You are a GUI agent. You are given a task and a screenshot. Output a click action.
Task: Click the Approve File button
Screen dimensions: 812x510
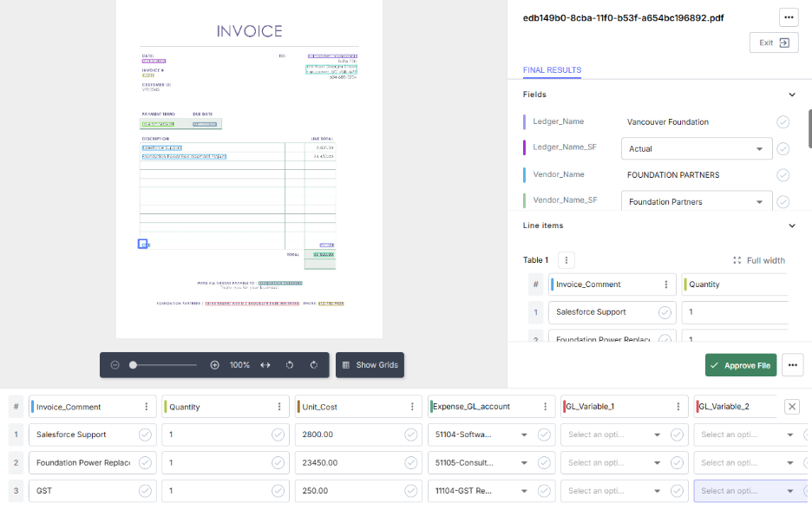pos(741,365)
